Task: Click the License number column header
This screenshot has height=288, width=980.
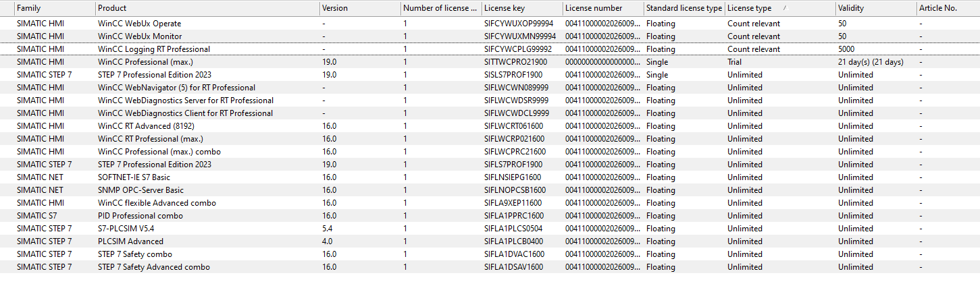Action: 602,8
